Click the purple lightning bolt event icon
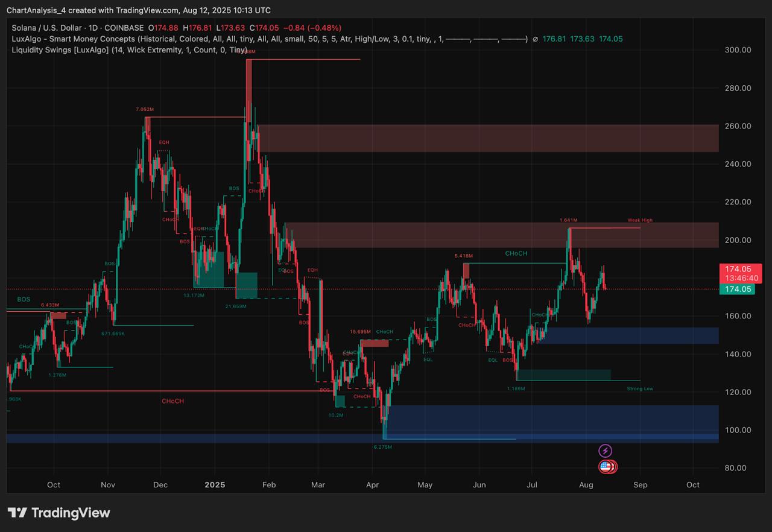The image size is (772, 532). point(605,451)
